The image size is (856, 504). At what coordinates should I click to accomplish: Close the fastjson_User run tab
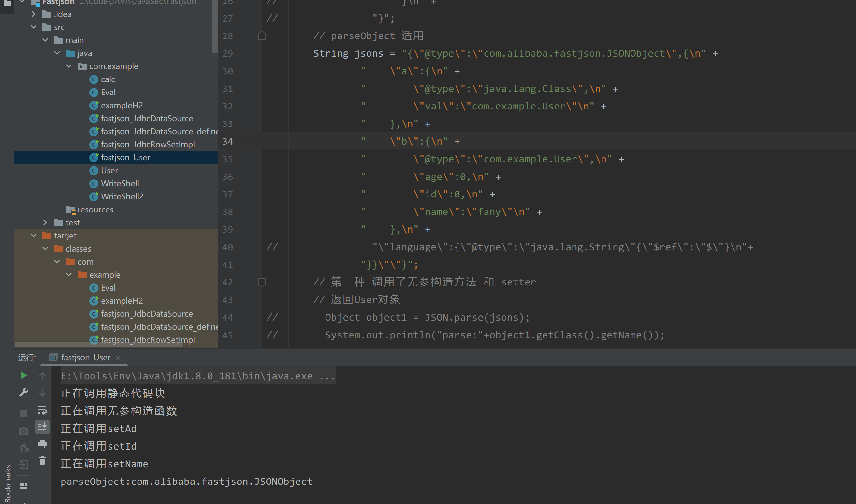coord(118,358)
